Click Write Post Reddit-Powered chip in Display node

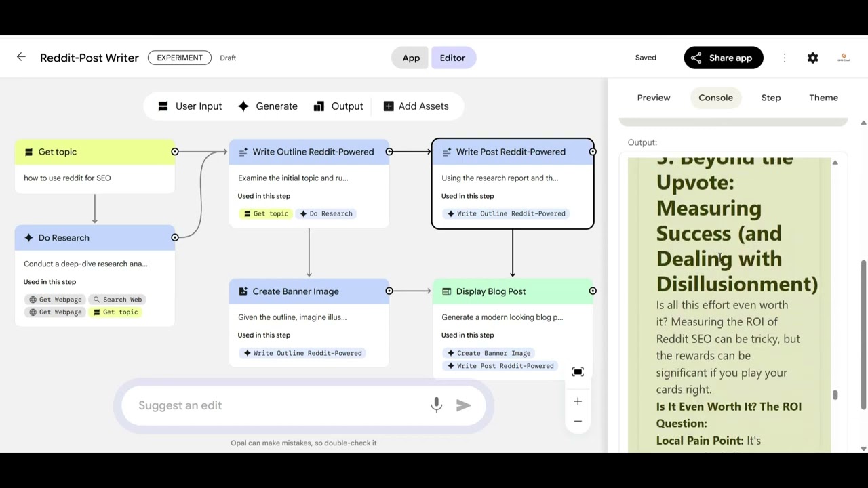[500, 366]
